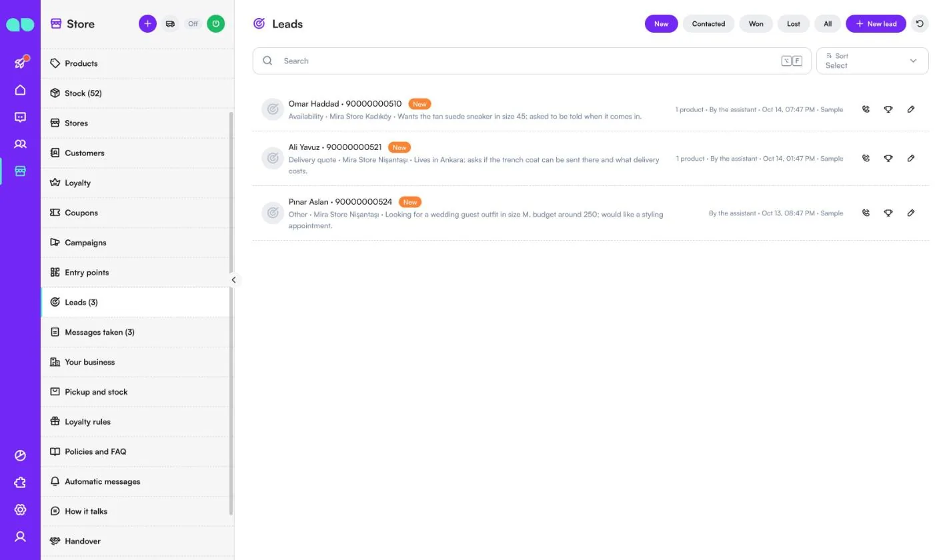
Task: Toggle the Off switch in Store header
Action: pos(193,23)
